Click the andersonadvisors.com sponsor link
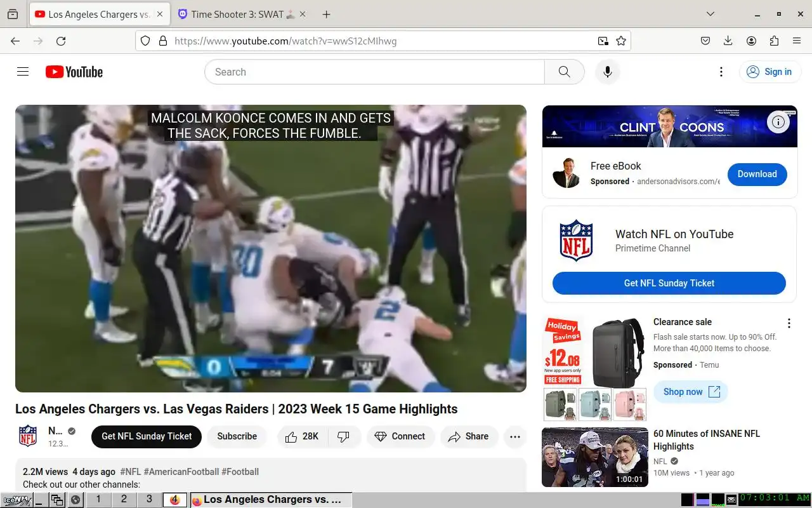812x508 pixels. click(x=679, y=182)
